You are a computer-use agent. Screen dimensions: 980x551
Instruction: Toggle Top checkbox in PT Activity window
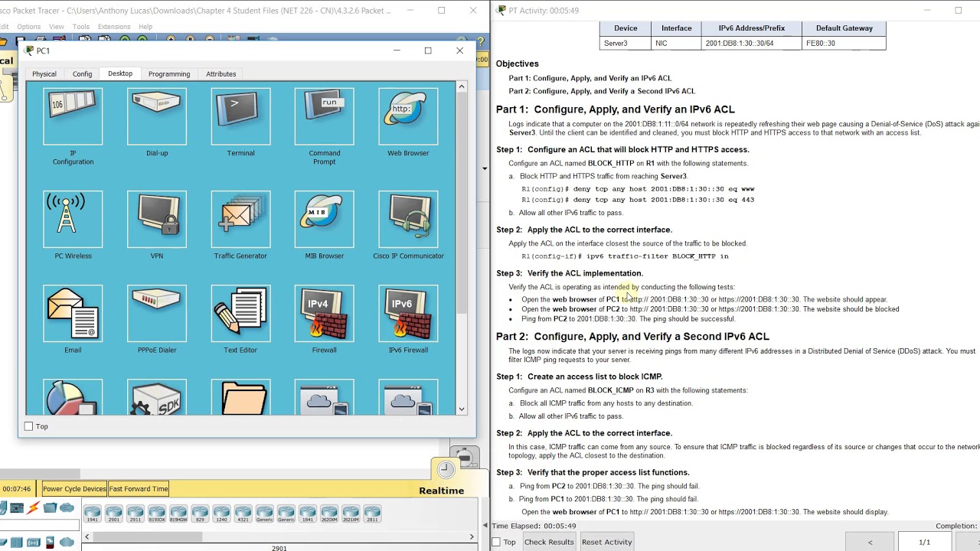point(496,542)
